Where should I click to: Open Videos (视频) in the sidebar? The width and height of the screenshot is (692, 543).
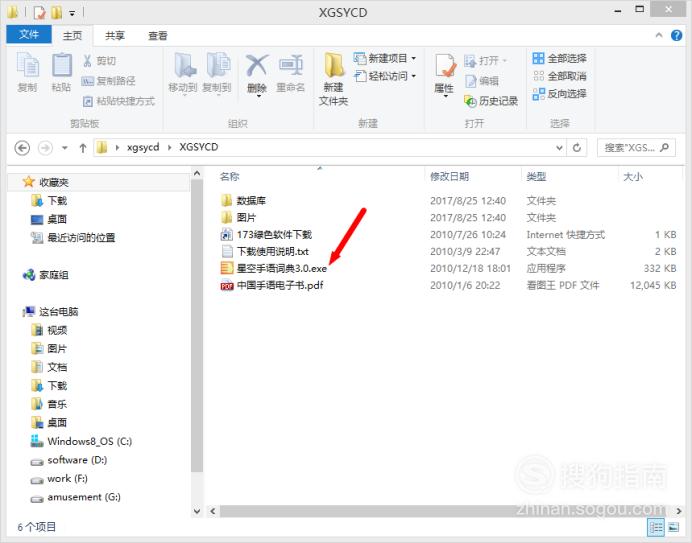[x=57, y=330]
